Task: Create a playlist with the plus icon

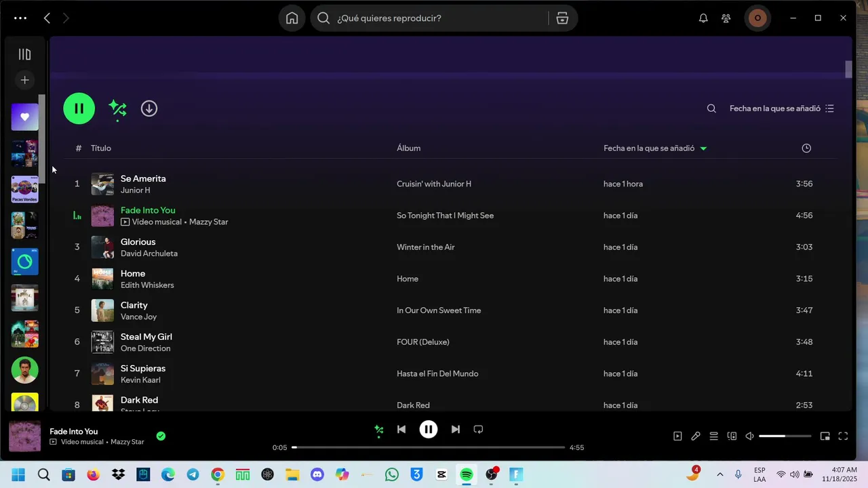Action: [x=24, y=80]
